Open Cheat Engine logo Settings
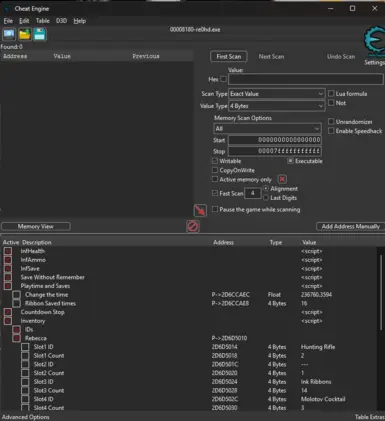This screenshot has width=385, height=421. click(x=375, y=46)
